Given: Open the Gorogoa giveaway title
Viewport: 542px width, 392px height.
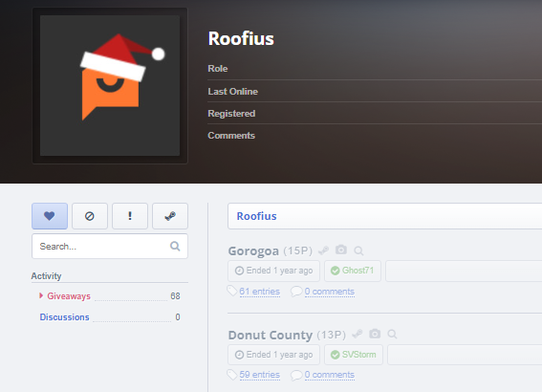Looking at the screenshot, I should pos(253,250).
